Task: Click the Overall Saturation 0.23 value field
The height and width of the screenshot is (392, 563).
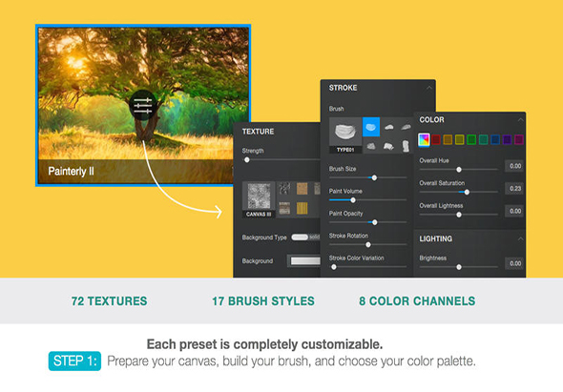Action: [514, 189]
